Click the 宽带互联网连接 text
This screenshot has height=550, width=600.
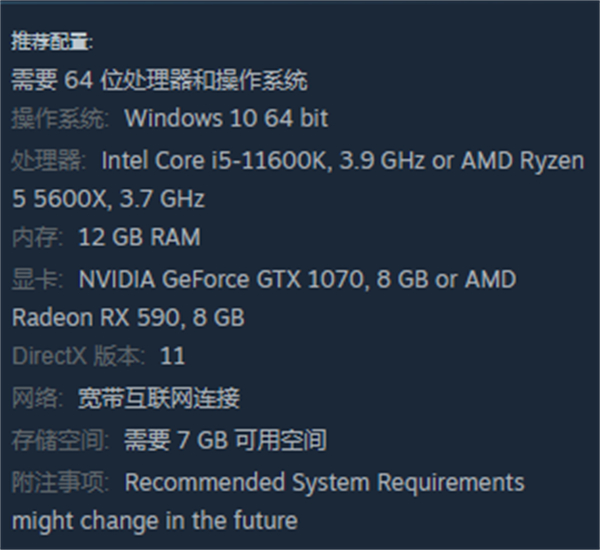point(159,398)
